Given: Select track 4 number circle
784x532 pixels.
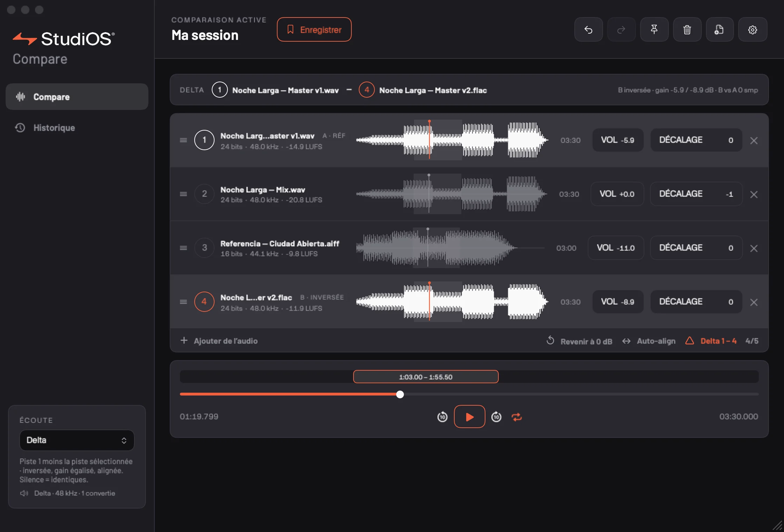Looking at the screenshot, I should pos(204,302).
